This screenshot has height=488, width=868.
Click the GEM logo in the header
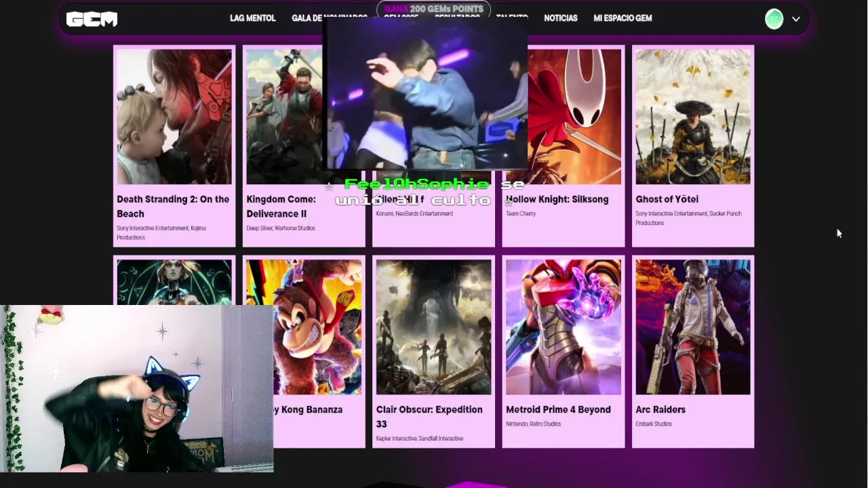pos(92,19)
